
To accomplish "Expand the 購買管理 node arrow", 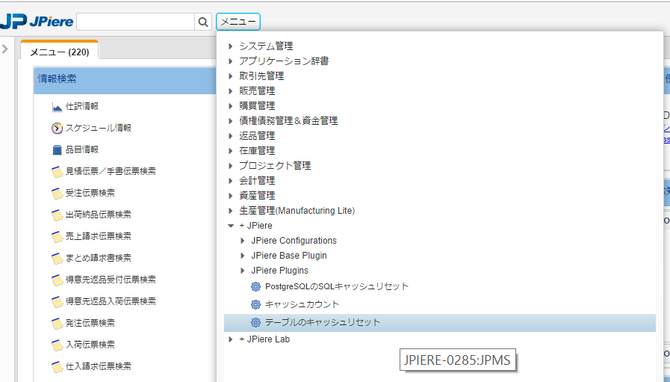I will (231, 106).
